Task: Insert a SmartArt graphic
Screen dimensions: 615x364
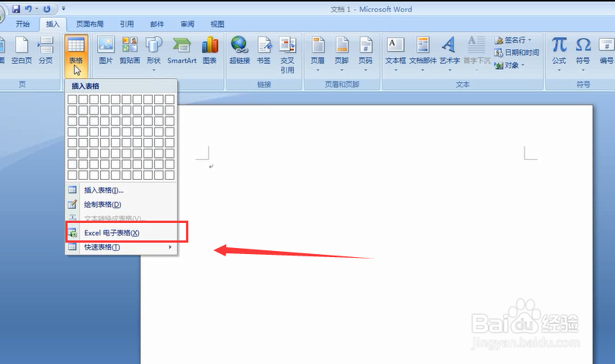Action: (x=181, y=50)
